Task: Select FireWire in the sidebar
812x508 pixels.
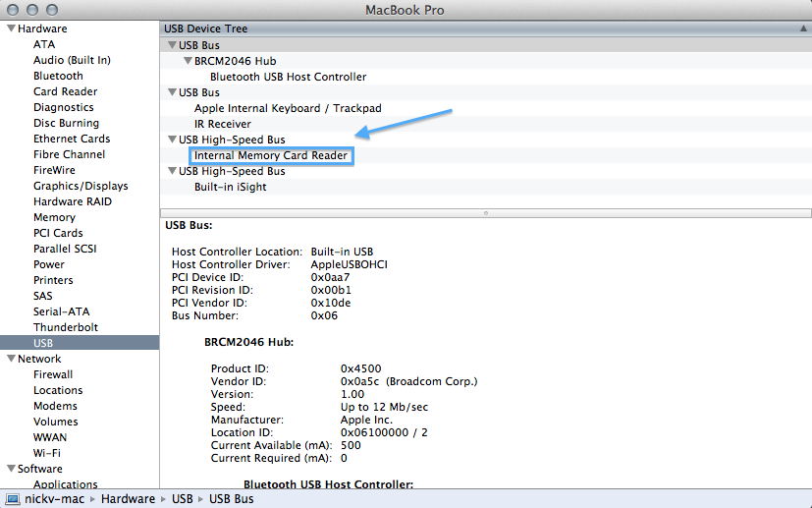Action: [x=54, y=170]
